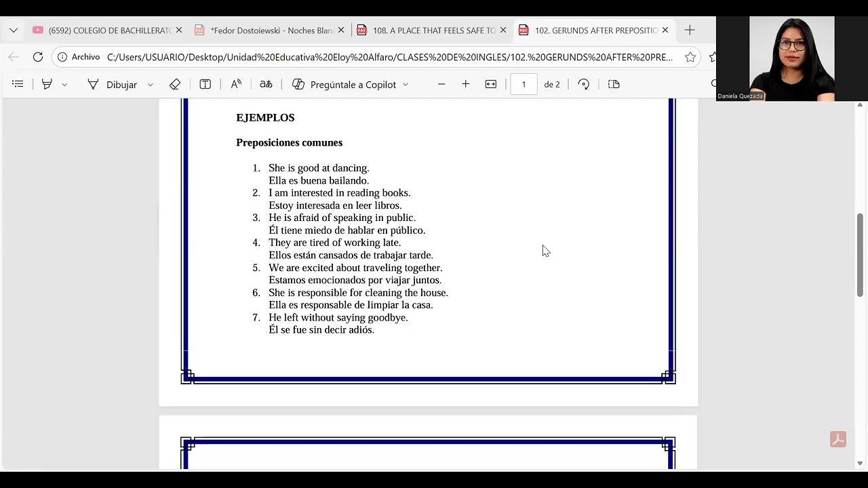
Task: Open a new browser tab
Action: pyautogui.click(x=690, y=30)
